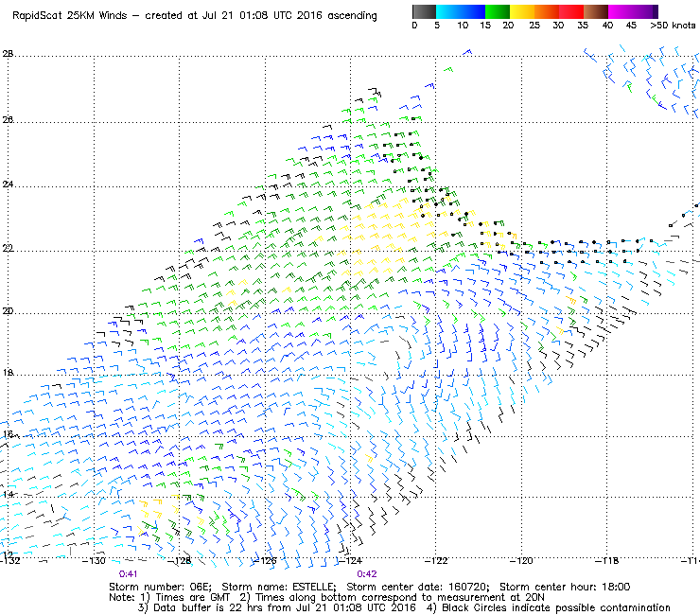Click the purple '0:42' time stamp
Image resolution: width=700 pixels, height=615 pixels.
[367, 574]
